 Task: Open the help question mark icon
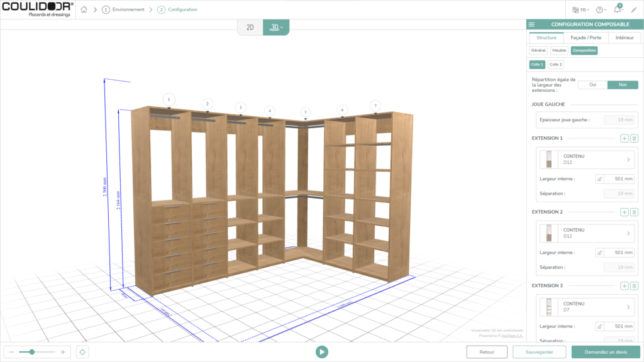click(599, 9)
